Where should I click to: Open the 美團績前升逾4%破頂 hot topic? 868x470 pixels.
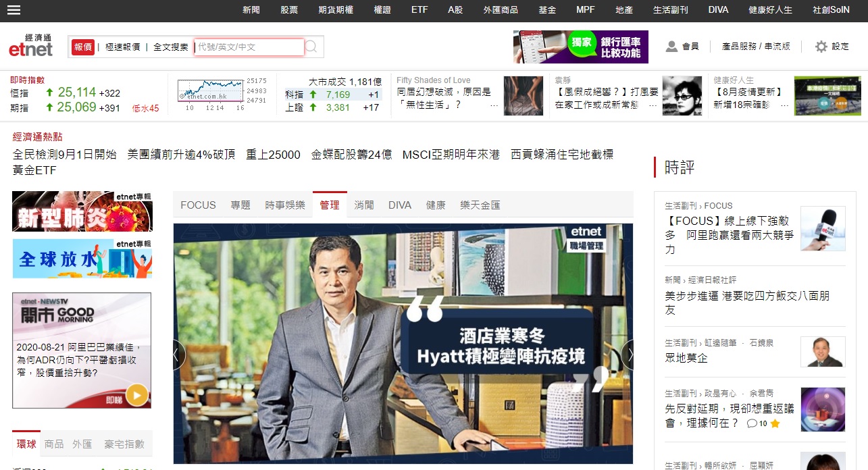[181, 155]
